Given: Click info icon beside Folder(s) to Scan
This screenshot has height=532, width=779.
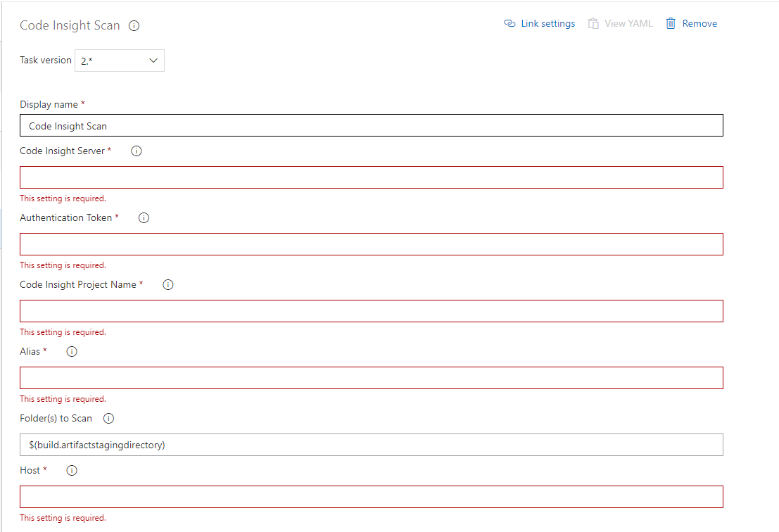Looking at the screenshot, I should (108, 419).
